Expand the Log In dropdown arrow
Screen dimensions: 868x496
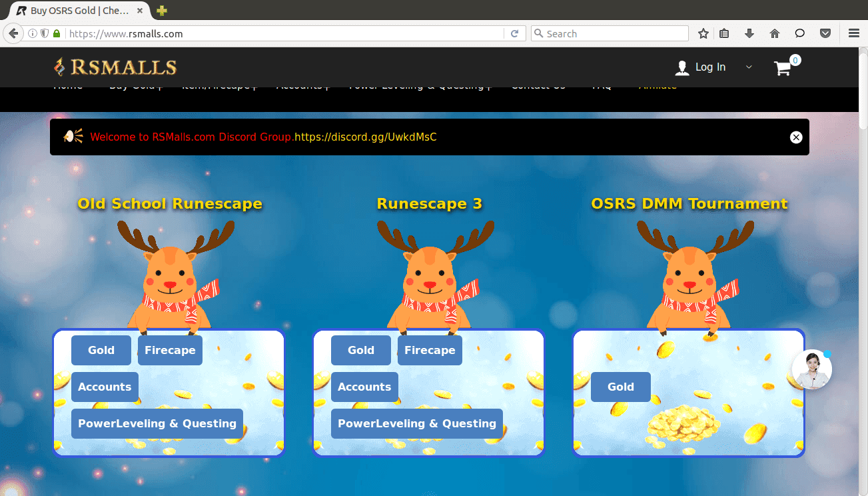click(749, 67)
